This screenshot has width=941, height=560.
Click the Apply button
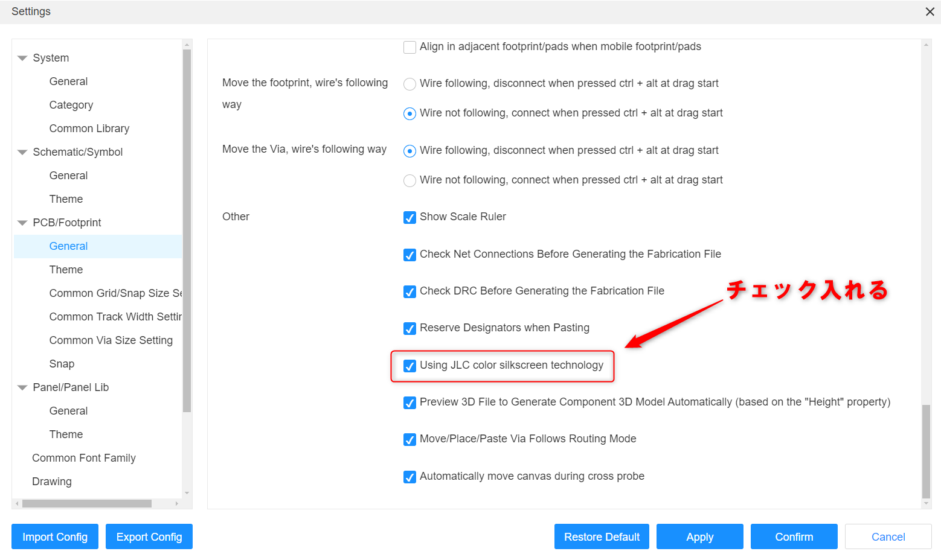[x=699, y=536]
